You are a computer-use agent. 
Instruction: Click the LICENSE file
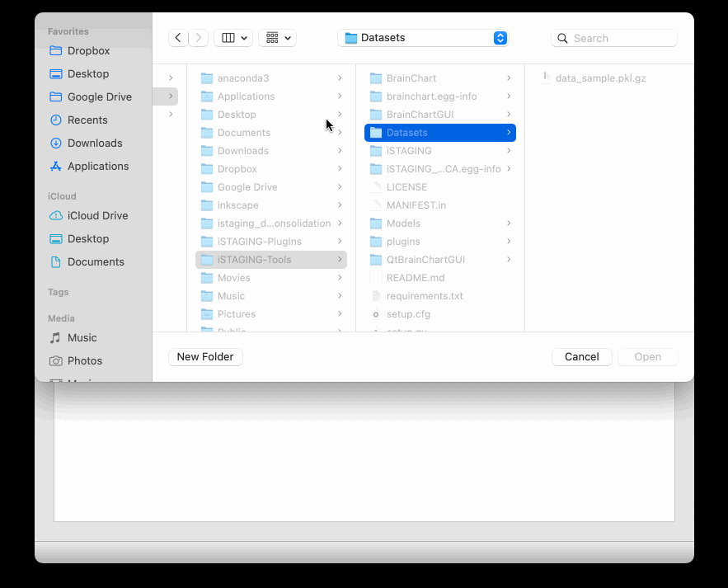pos(440,186)
